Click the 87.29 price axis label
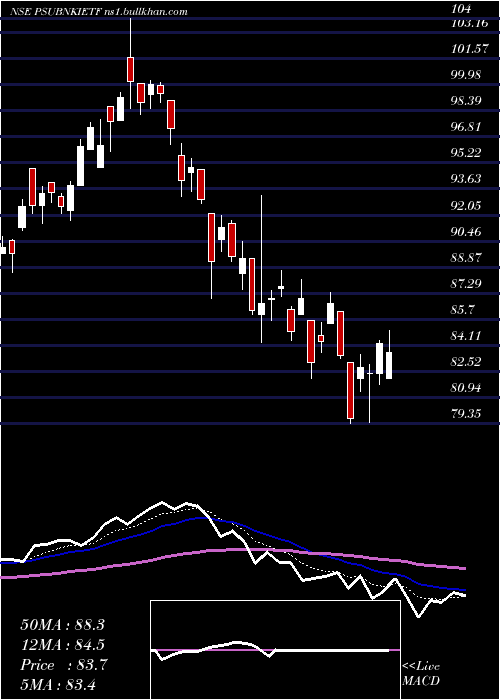500x700 pixels. point(466,283)
